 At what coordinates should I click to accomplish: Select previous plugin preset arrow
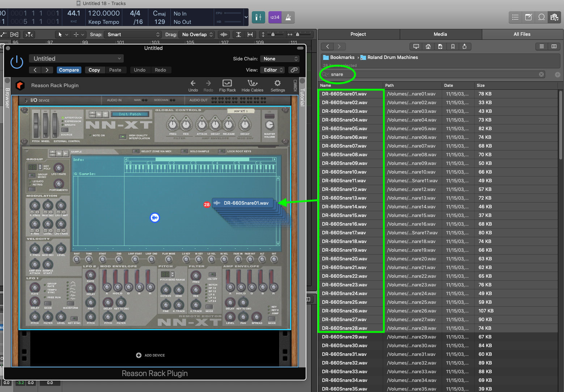coord(35,70)
